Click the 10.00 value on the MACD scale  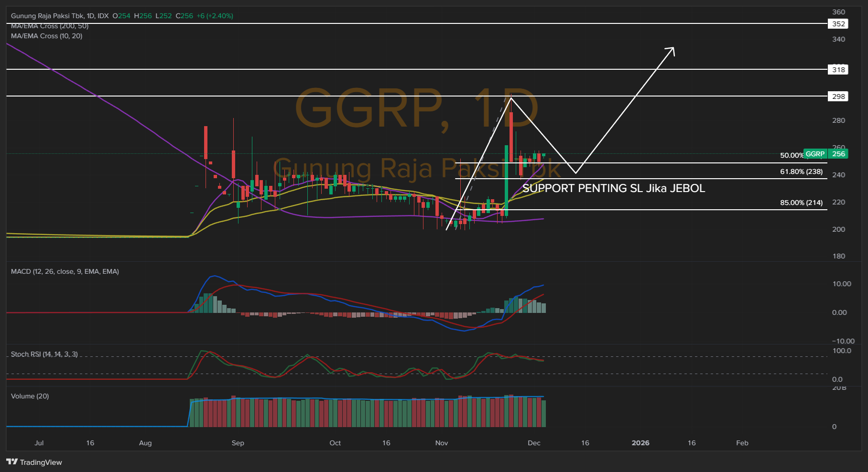pos(842,284)
